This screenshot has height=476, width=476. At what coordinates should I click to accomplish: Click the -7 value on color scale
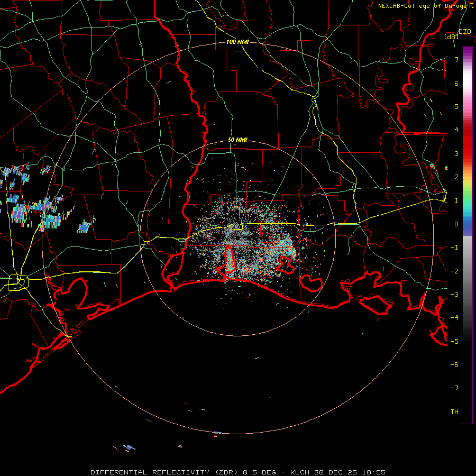pyautogui.click(x=454, y=388)
